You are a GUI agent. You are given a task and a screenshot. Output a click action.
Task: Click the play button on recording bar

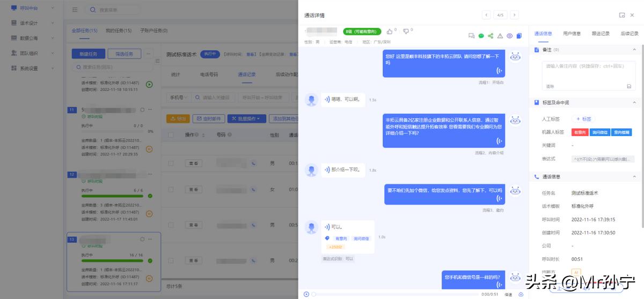coord(306,294)
